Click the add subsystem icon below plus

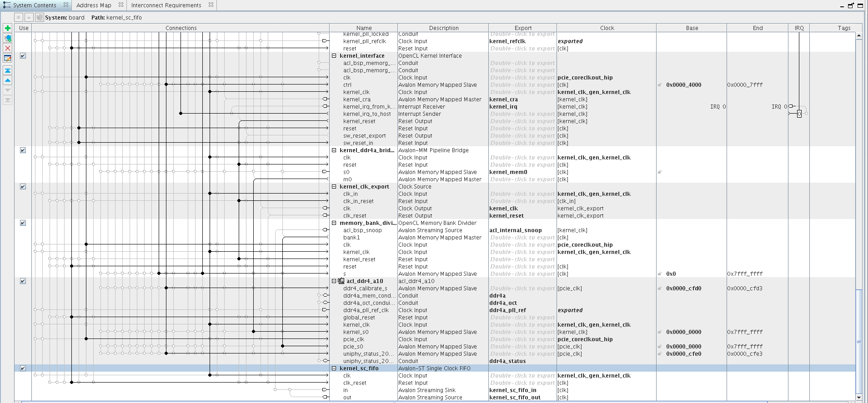tap(7, 38)
